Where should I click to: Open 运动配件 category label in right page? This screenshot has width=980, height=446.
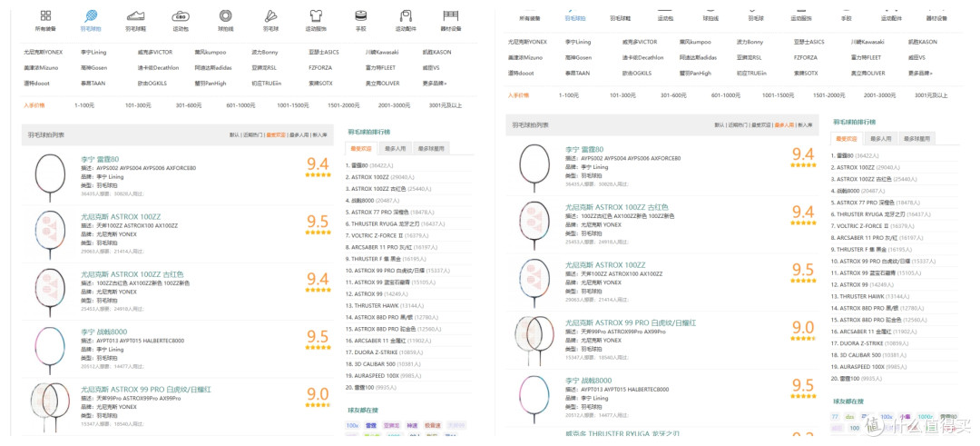tap(891, 19)
